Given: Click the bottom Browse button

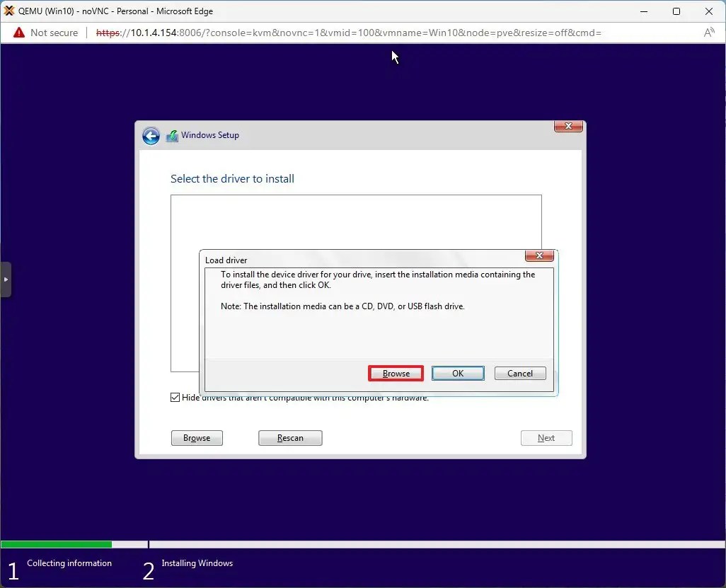Looking at the screenshot, I should click(x=197, y=437).
